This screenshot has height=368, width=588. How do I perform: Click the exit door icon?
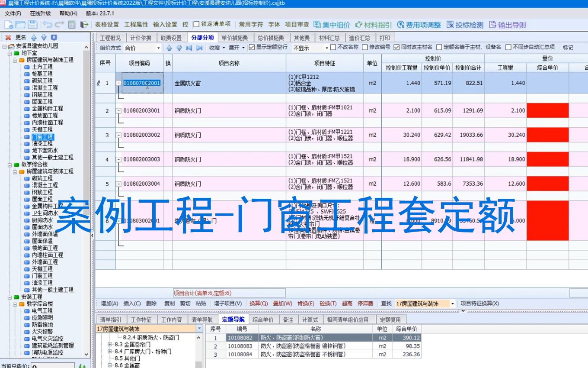tap(84, 25)
